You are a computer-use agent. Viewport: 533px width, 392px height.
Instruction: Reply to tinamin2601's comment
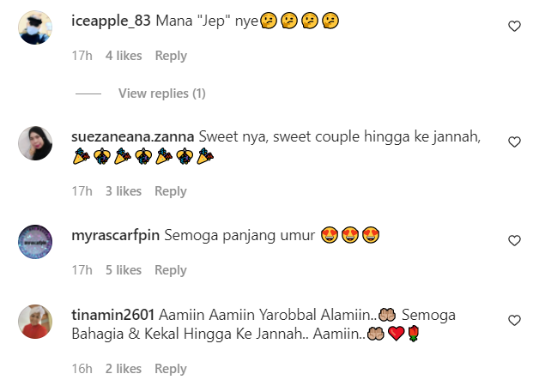171,369
